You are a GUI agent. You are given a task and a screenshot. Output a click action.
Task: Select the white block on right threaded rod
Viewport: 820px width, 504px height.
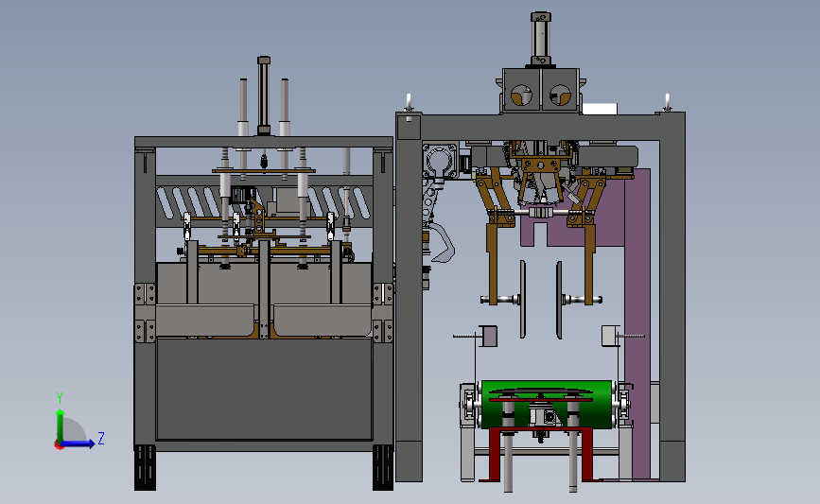click(610, 336)
